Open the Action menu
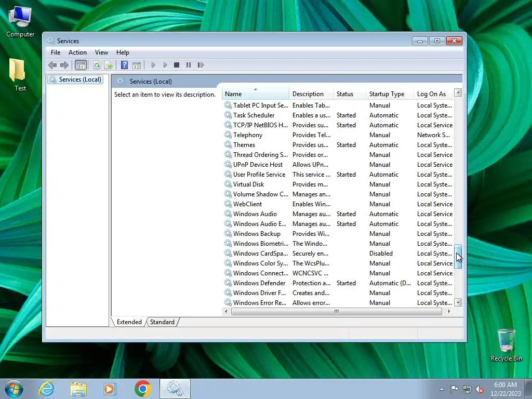The image size is (532, 399). 77,52
